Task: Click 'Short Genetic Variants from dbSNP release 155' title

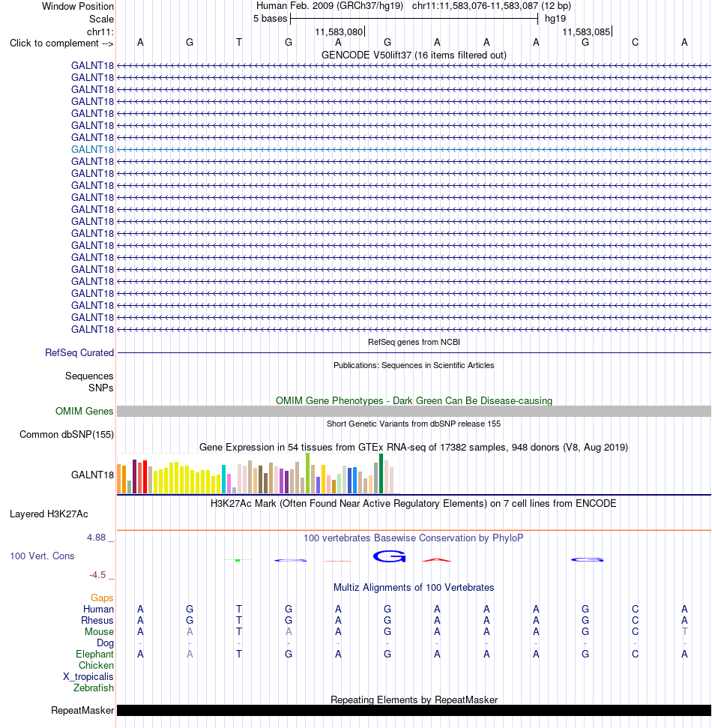Action: (x=414, y=424)
